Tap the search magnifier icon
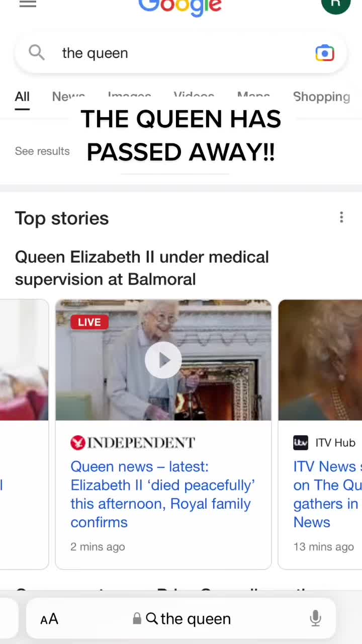The height and width of the screenshot is (644, 362). [36, 52]
